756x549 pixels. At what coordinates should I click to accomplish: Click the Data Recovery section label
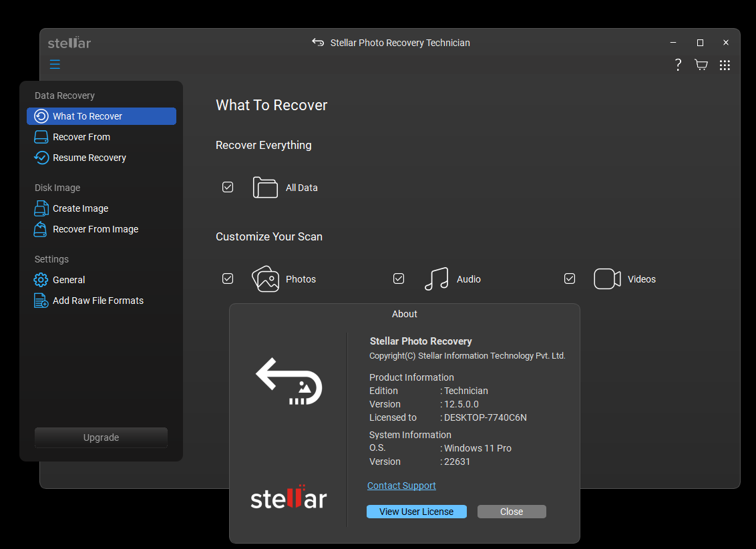(x=65, y=96)
